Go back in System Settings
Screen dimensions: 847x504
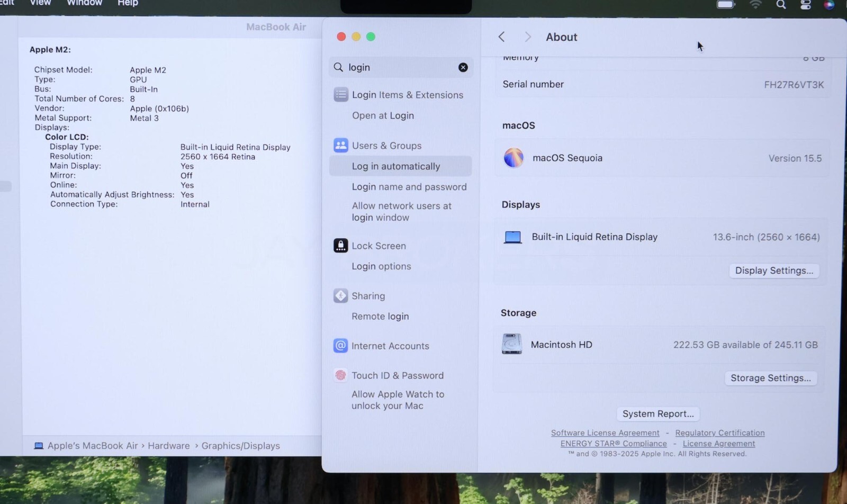[501, 37]
